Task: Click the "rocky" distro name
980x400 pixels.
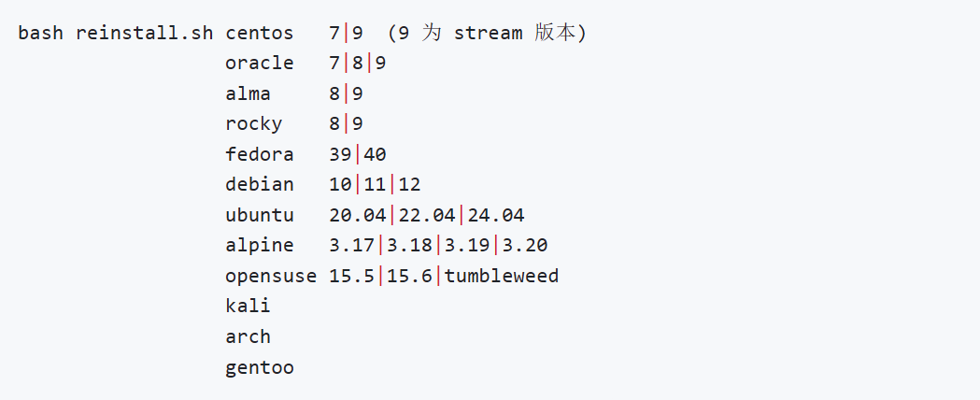Action: [254, 124]
